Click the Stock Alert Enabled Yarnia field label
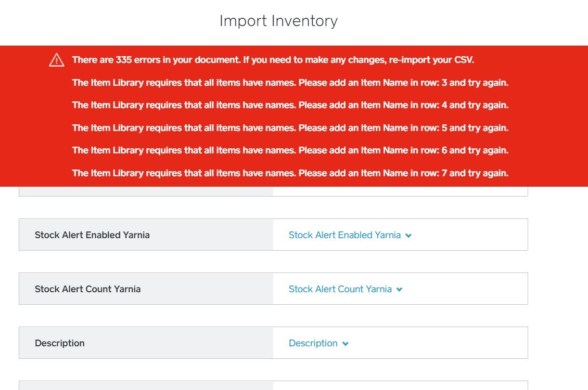 pyautogui.click(x=92, y=235)
